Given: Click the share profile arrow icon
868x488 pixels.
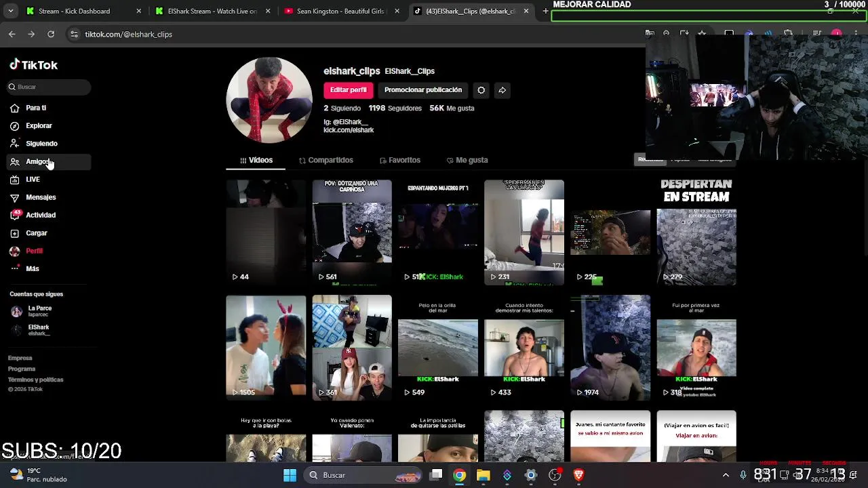Looking at the screenshot, I should pos(502,90).
